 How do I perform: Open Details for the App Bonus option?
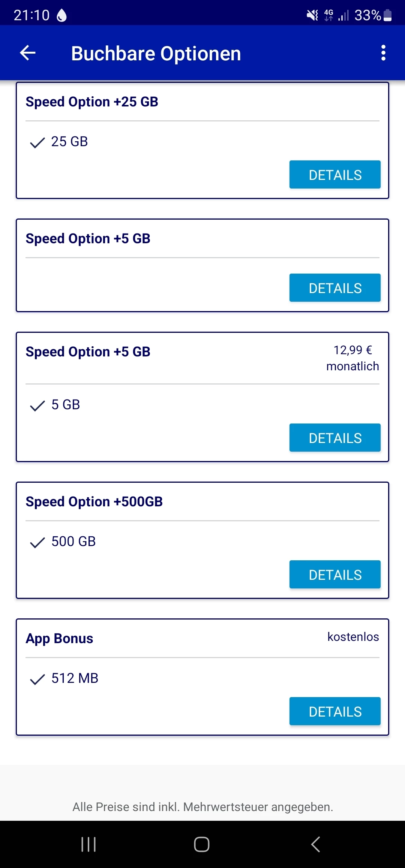click(334, 711)
